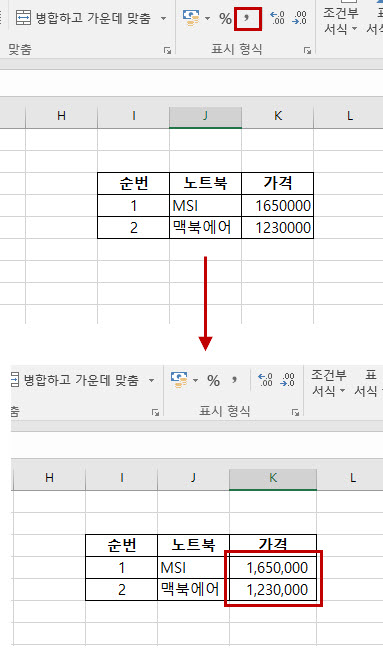Open 표 서식 menu in lower screenshot
The height and width of the screenshot is (662, 383).
coord(368,383)
